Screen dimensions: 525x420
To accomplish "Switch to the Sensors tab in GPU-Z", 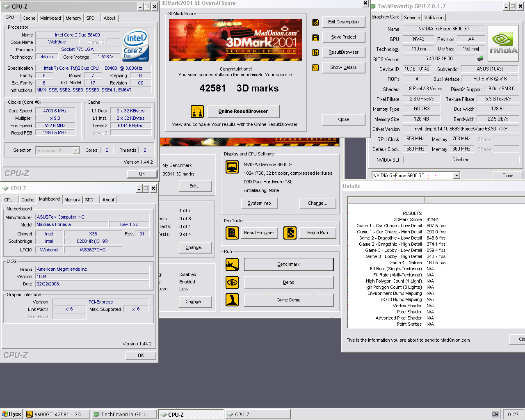I will (412, 18).
